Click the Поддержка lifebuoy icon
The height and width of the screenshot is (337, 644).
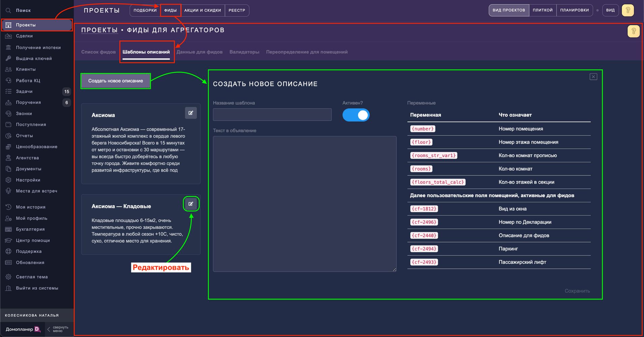8,251
